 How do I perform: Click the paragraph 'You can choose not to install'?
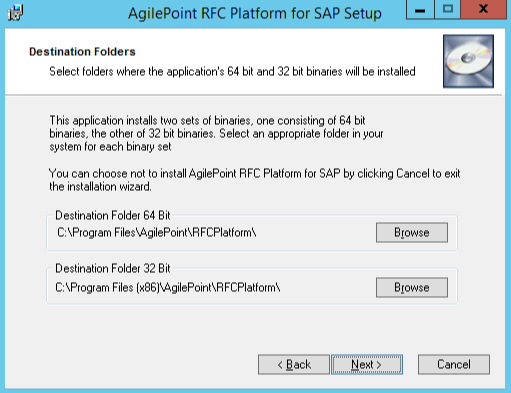coord(255,180)
